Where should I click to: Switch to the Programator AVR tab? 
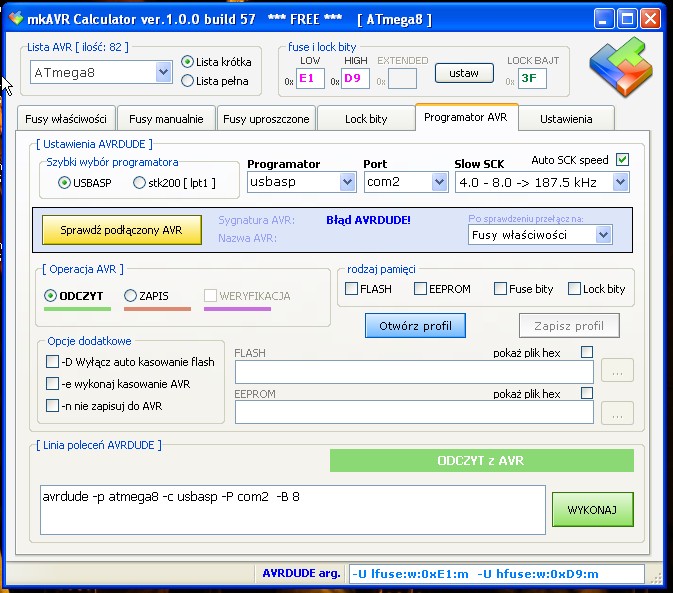pos(466,117)
